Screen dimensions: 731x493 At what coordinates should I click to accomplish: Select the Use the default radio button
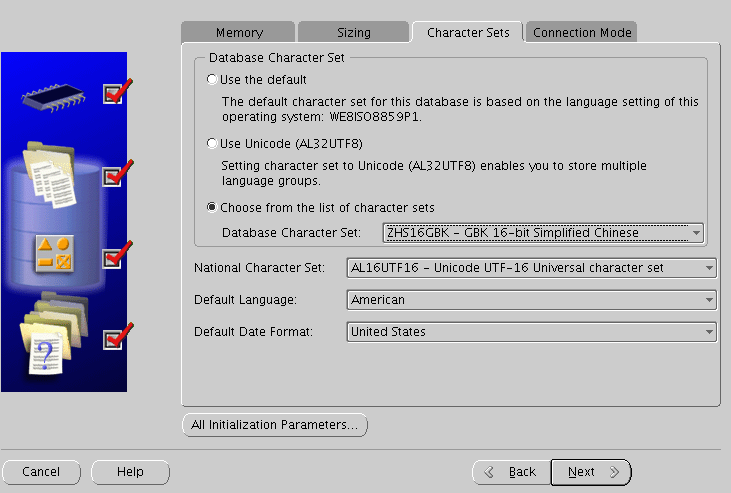[212, 79]
